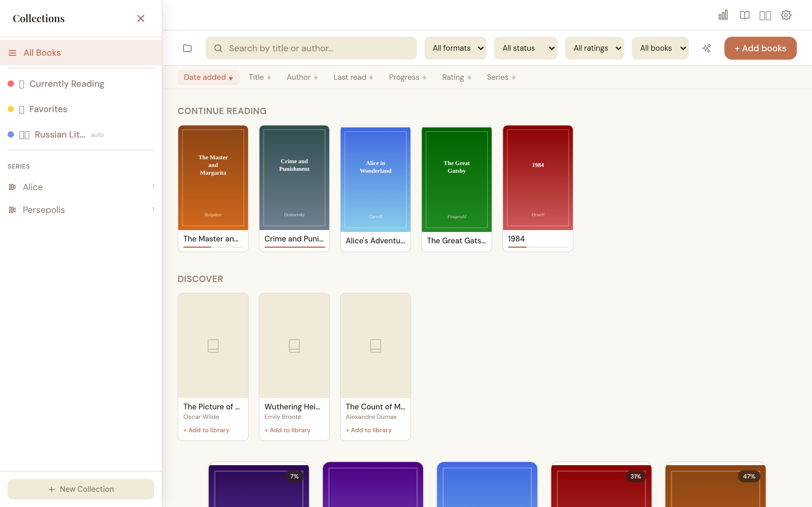Viewport: 812px width, 507px height.
Task: Click the progress bar under Crime and Punishment
Action: (294, 248)
